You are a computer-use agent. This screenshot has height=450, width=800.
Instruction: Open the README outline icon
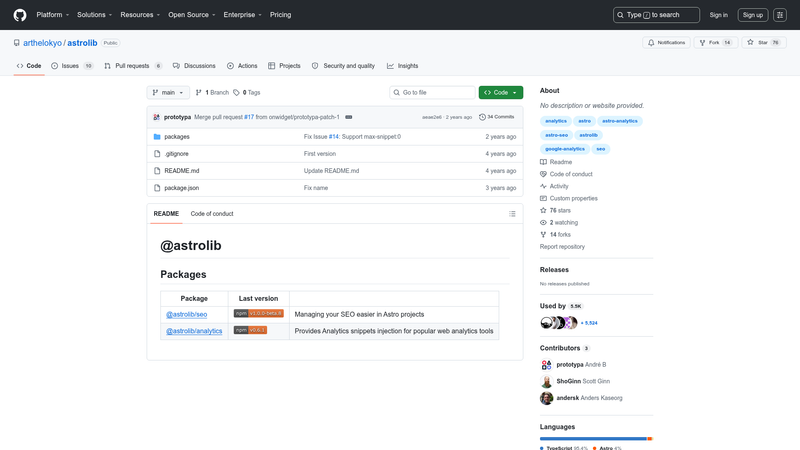512,214
